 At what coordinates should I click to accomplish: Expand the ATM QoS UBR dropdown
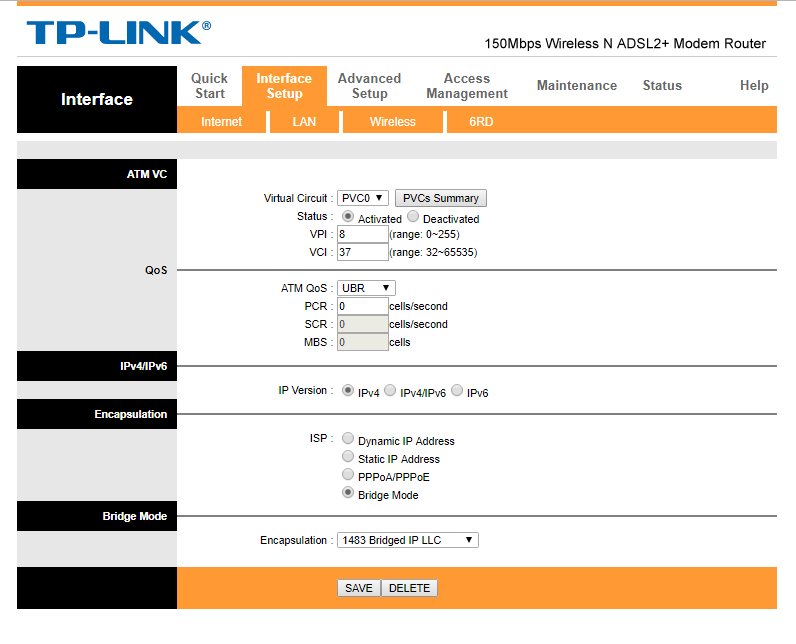(366, 288)
